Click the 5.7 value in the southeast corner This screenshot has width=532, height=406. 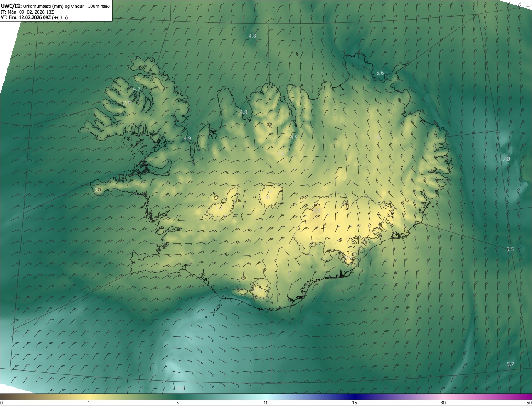point(510,364)
